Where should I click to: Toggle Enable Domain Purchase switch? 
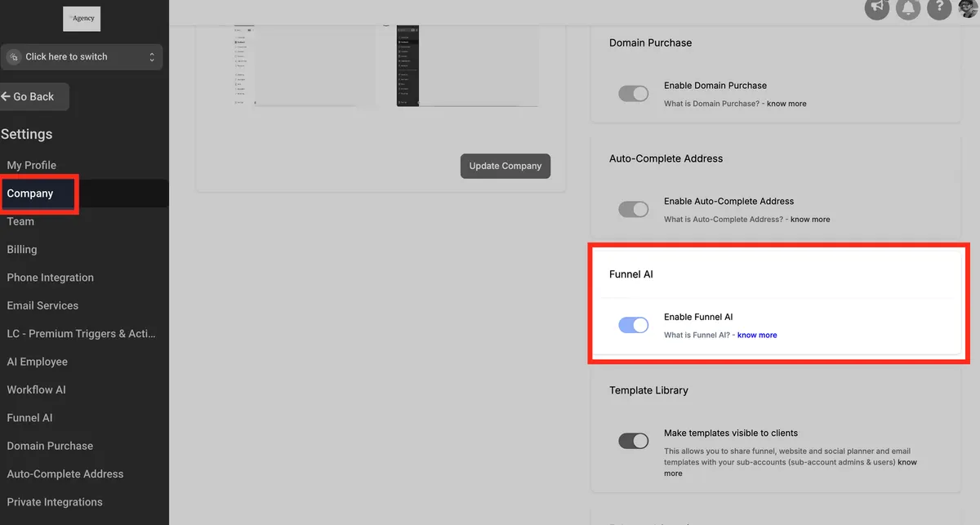pyautogui.click(x=634, y=94)
